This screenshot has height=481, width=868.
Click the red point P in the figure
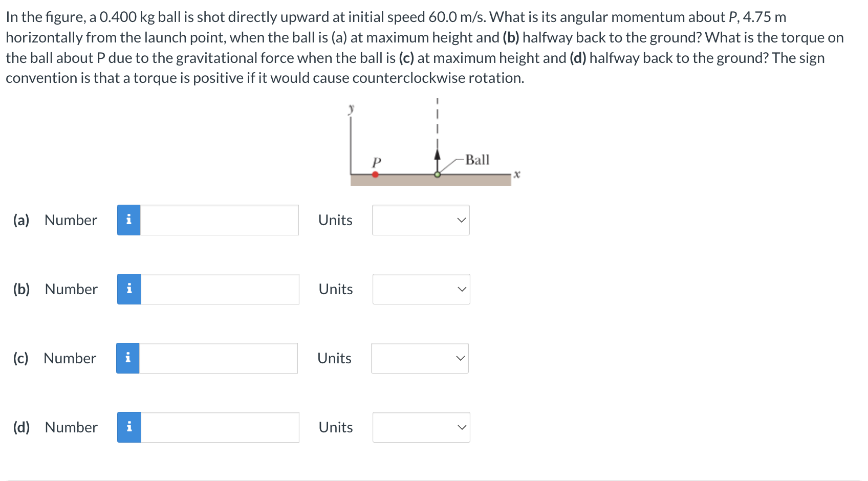(375, 174)
